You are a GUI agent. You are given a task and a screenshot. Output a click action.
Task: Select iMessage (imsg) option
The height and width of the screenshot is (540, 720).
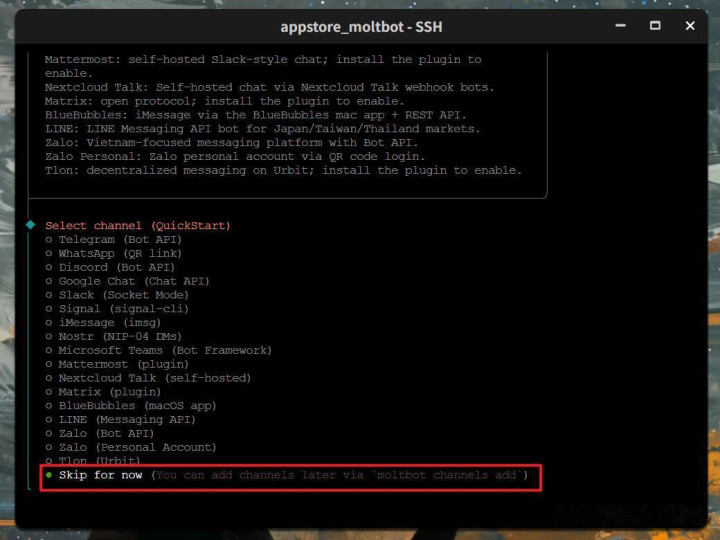click(x=103, y=323)
